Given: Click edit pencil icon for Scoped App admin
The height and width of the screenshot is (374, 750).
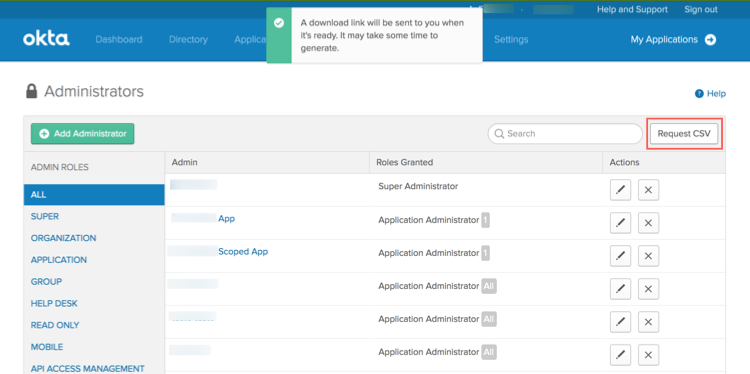Looking at the screenshot, I should tap(620, 256).
